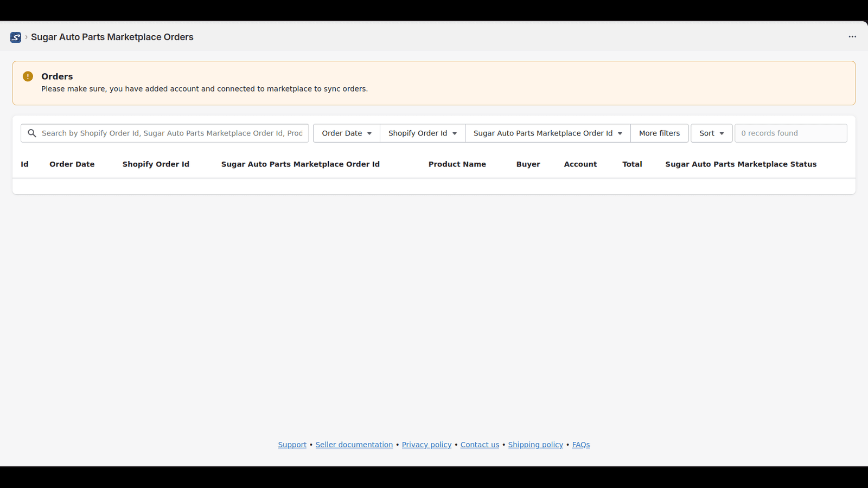
Task: Open the Order Date filter dropdown
Action: (347, 133)
